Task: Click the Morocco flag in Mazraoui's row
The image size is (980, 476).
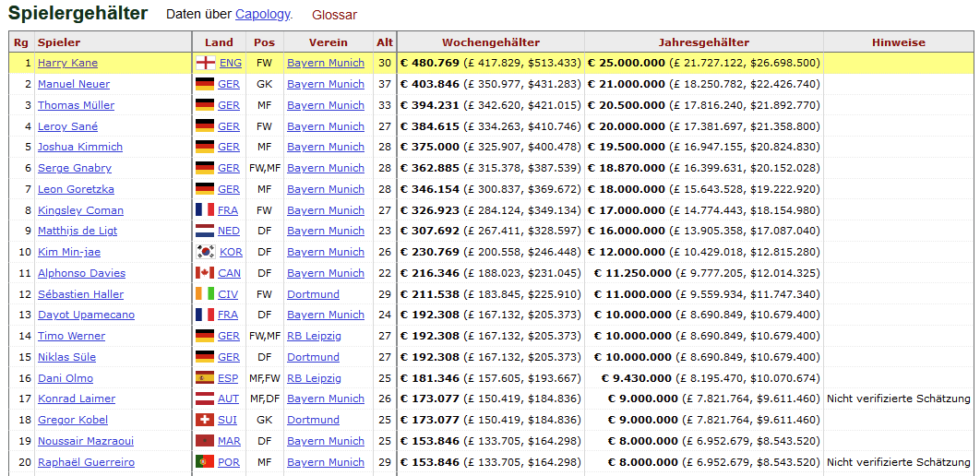Action: click(205, 441)
